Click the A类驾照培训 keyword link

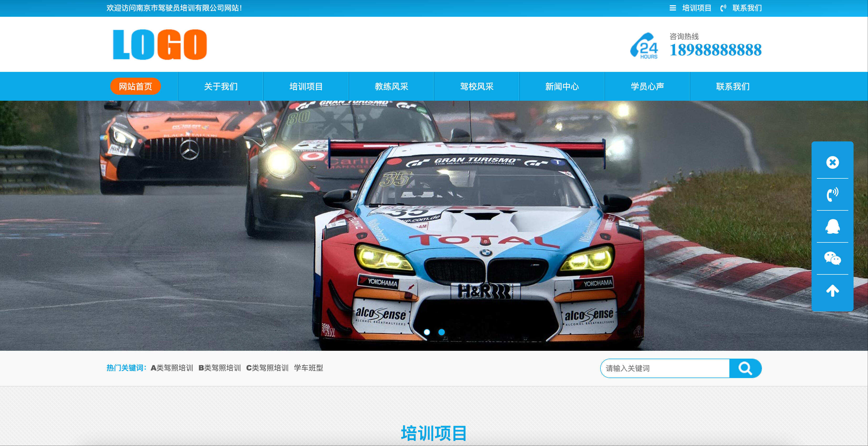(172, 368)
